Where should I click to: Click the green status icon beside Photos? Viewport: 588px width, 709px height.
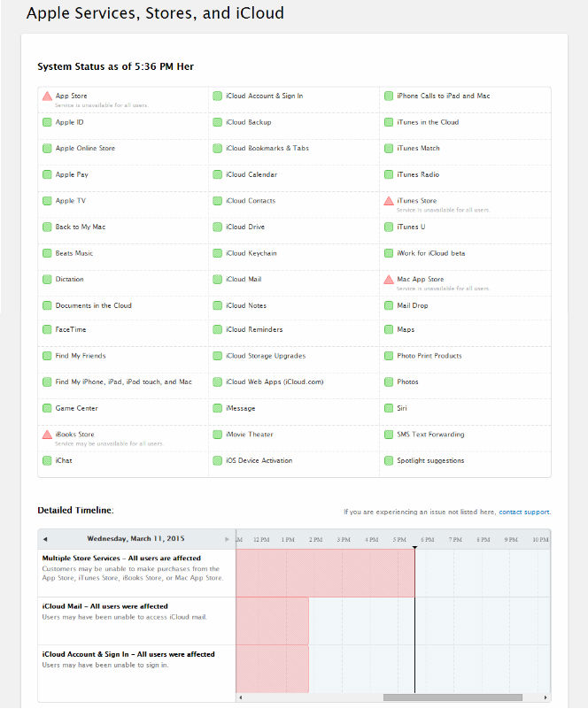point(389,382)
